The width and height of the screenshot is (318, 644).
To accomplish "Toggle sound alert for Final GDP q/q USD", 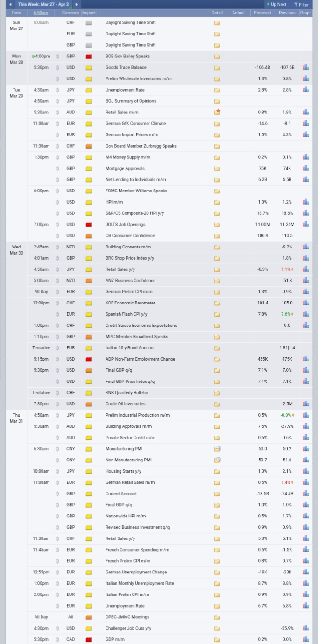I will 57,370.
